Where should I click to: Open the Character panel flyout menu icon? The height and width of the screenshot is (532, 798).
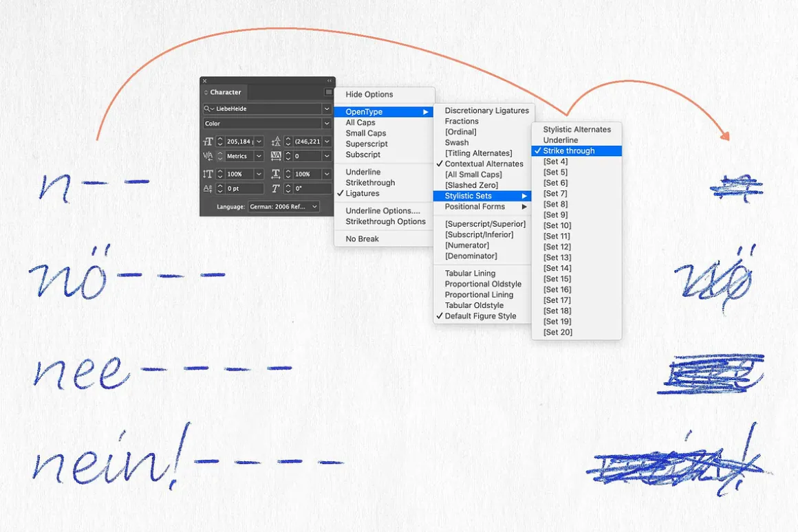point(328,92)
